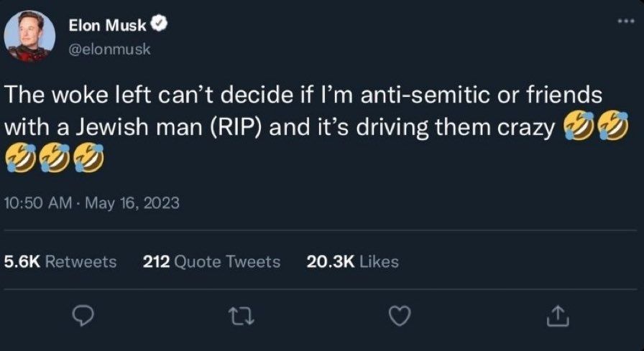
Task: Click the 'Elon Musk' display name
Action: [107, 25]
